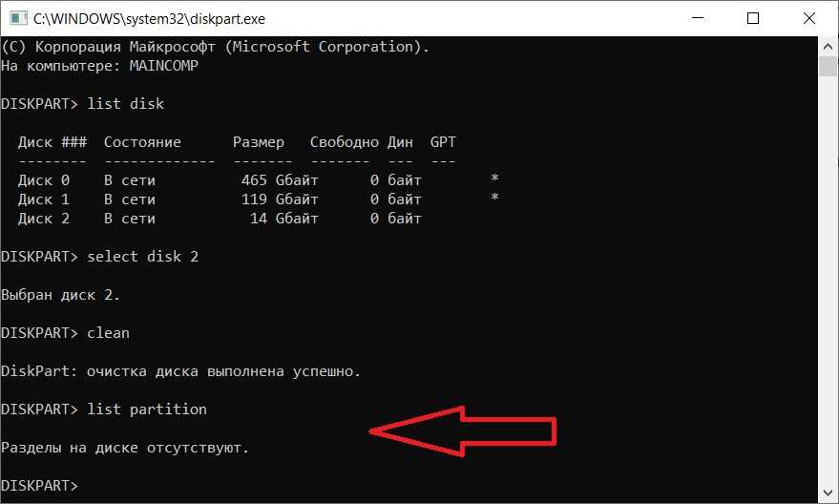The width and height of the screenshot is (839, 504).
Task: Click empty scrollbar track below the thumb
Action: (x=829, y=286)
